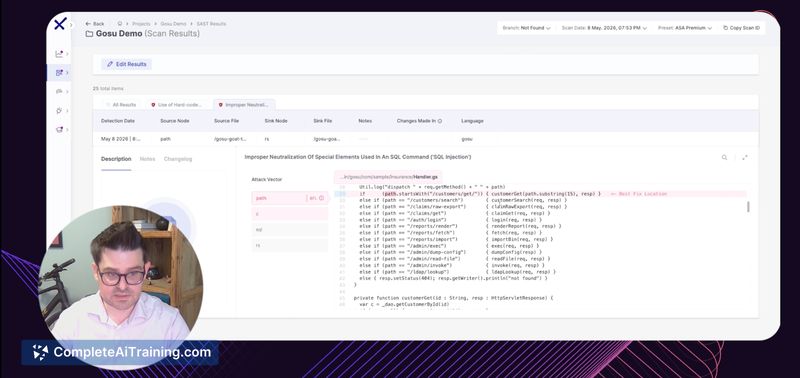Screen dimensions: 800x378
Task: Open the bottom purple sidebar icon
Action: pos(59,130)
